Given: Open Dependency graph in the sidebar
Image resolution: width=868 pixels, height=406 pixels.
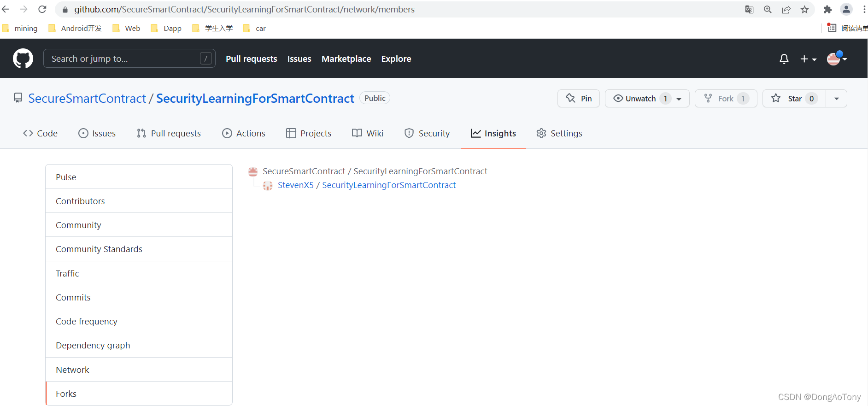Looking at the screenshot, I should point(139,345).
